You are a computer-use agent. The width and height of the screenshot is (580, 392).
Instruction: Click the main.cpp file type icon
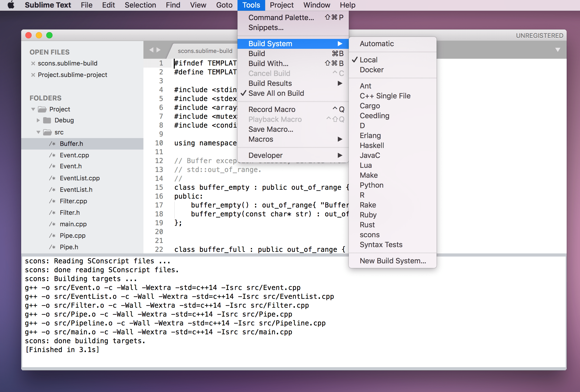(x=52, y=224)
